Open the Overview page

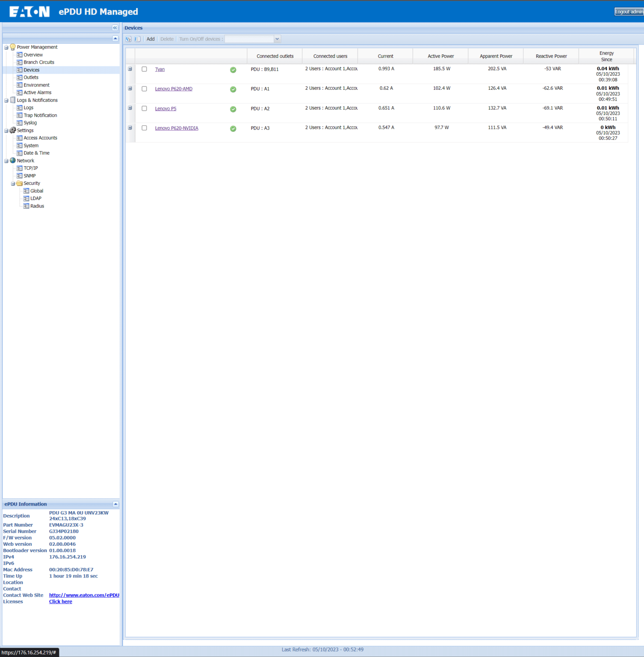33,55
